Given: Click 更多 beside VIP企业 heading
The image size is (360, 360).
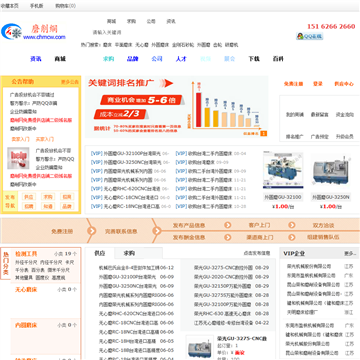Looking at the screenshot, I should [x=350, y=254].
